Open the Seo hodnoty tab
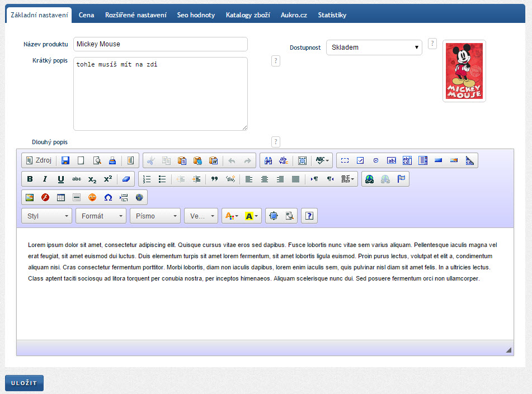This screenshot has width=532, height=394. coord(196,15)
